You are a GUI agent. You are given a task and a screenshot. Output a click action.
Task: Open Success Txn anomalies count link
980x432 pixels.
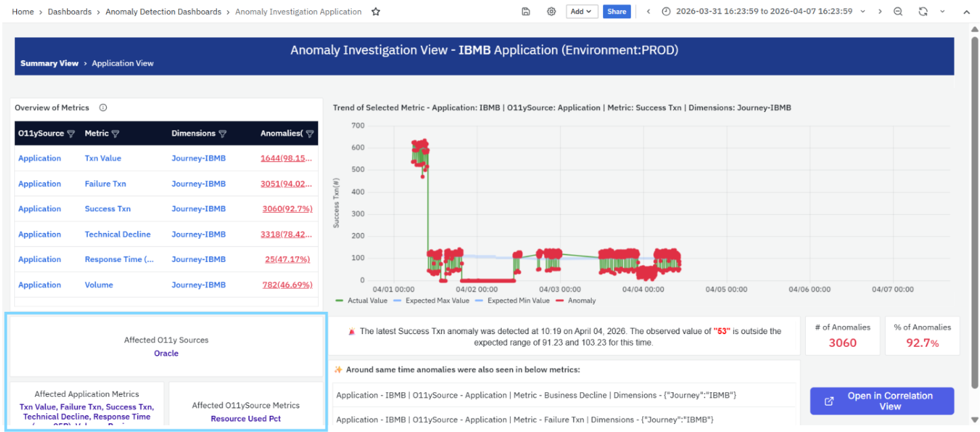(x=287, y=209)
